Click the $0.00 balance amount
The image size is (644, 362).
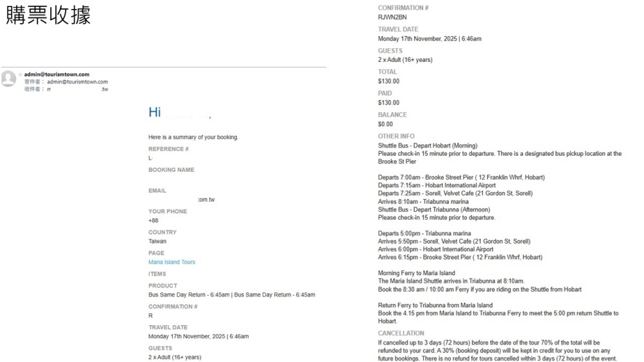coord(385,124)
